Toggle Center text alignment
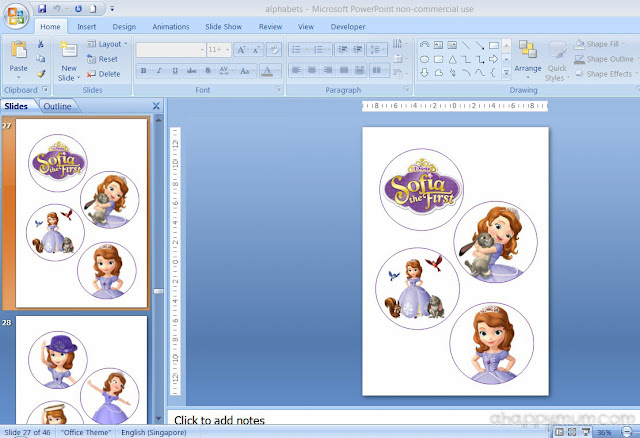The image size is (640, 438). pyautogui.click(x=312, y=71)
